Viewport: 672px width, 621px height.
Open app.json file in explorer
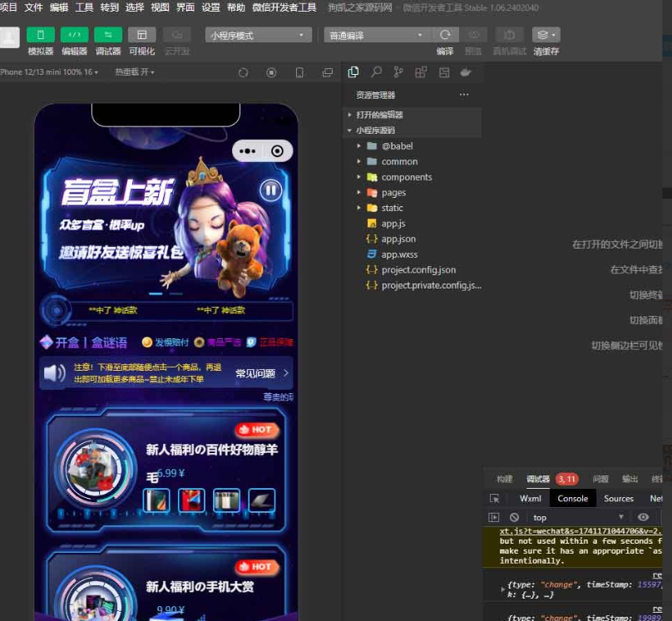398,239
